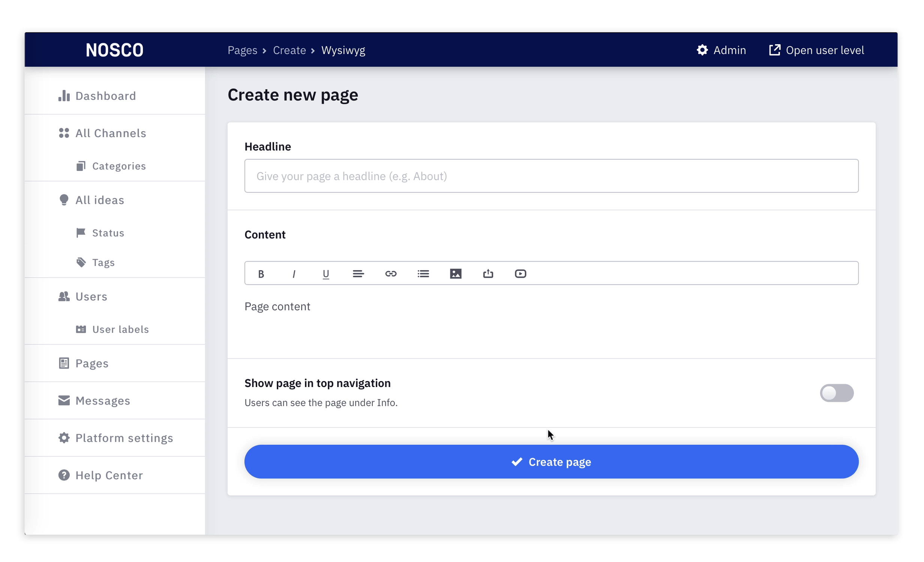924x562 pixels.
Task: Click the NOSCO logo
Action: pos(114,50)
